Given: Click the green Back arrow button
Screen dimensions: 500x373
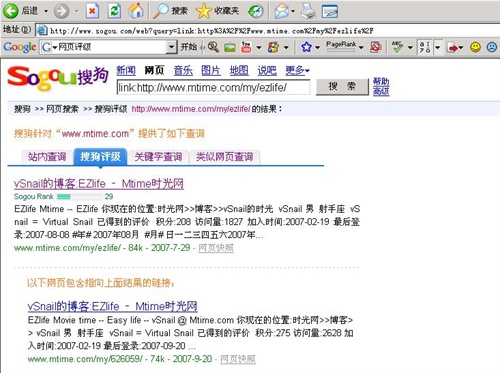Looking at the screenshot, I should (10, 11).
